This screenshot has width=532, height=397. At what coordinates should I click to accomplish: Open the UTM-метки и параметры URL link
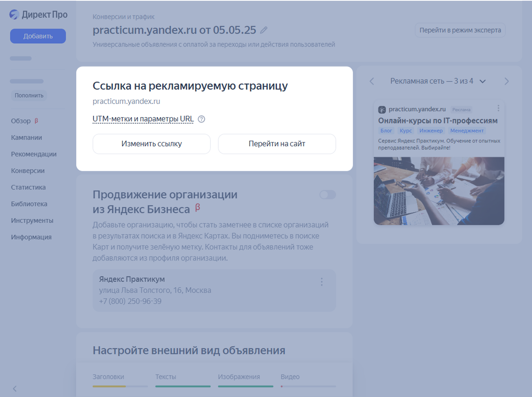(x=143, y=119)
